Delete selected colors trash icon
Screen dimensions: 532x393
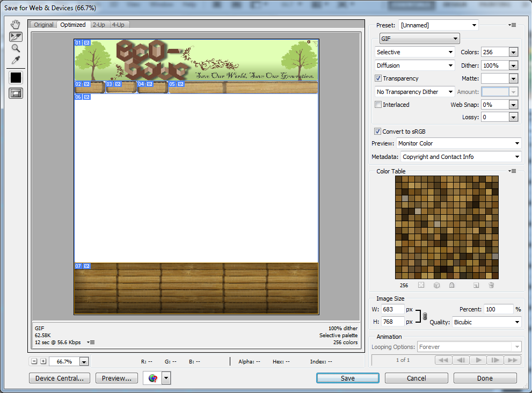point(491,285)
